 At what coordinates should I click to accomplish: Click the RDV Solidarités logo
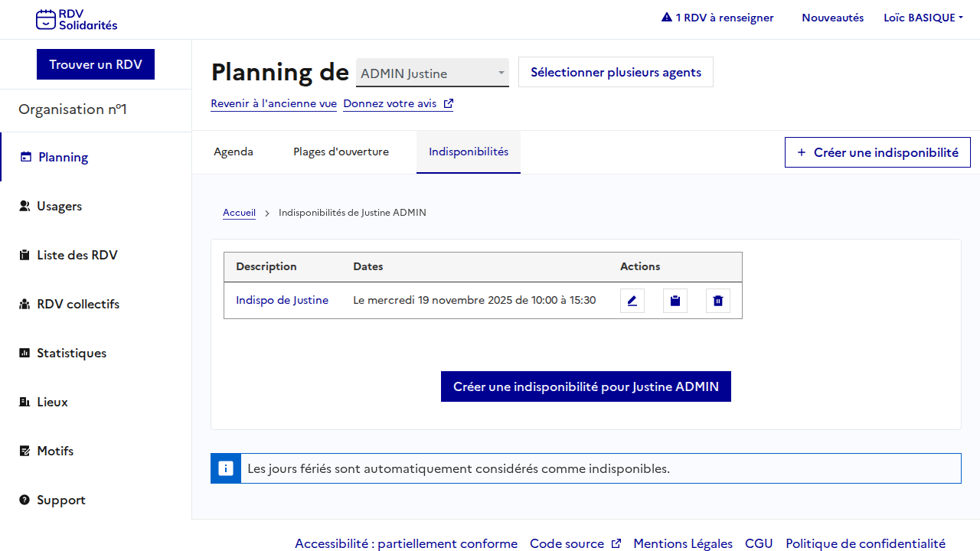click(x=77, y=20)
